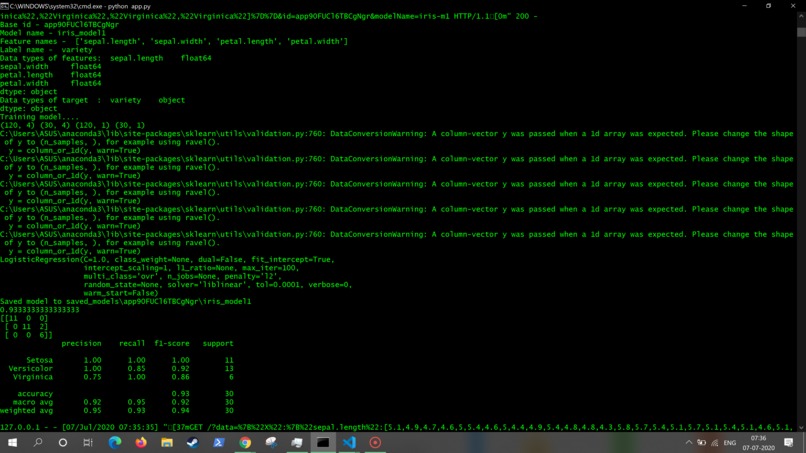
Task: Click 'Training model....' text
Action: click(39, 117)
